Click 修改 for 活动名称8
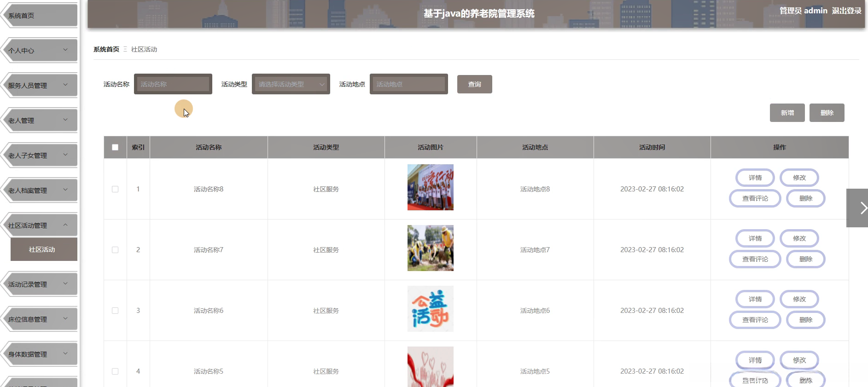Image resolution: width=868 pixels, height=387 pixels. (x=799, y=178)
